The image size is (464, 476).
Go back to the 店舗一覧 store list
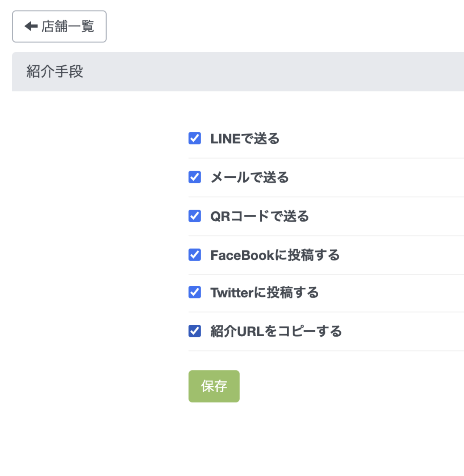coord(59,26)
